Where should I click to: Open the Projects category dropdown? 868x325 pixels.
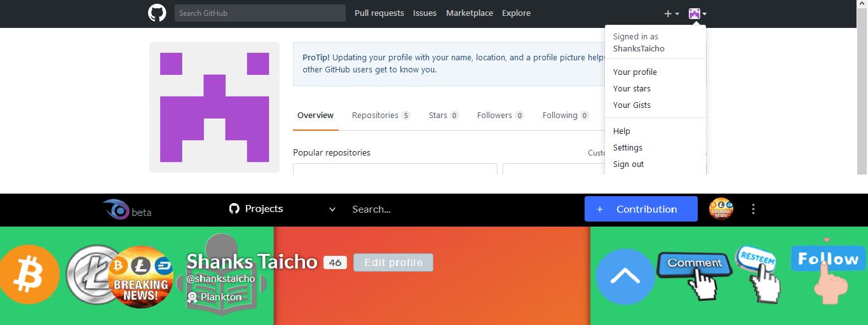click(x=283, y=209)
